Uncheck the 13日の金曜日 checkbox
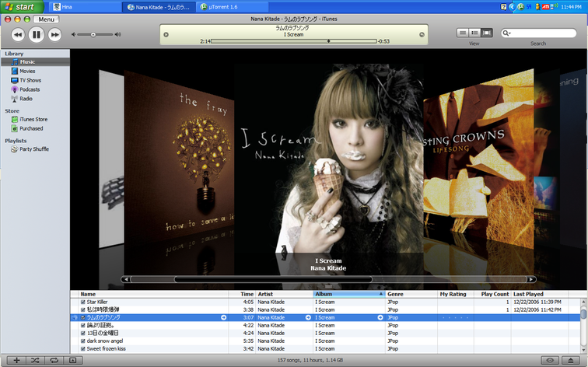588x367 pixels. pyautogui.click(x=83, y=334)
